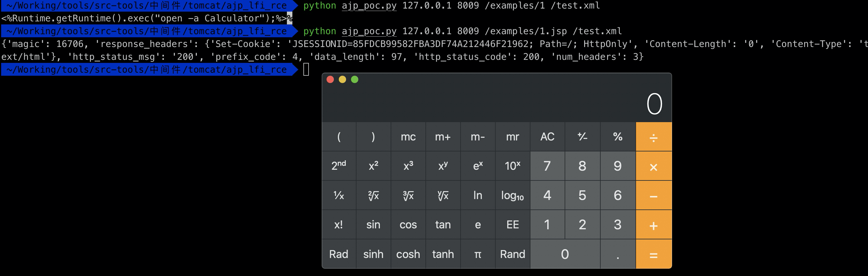Click digit 3 key
Screen dimensions: 868x276
(618, 225)
